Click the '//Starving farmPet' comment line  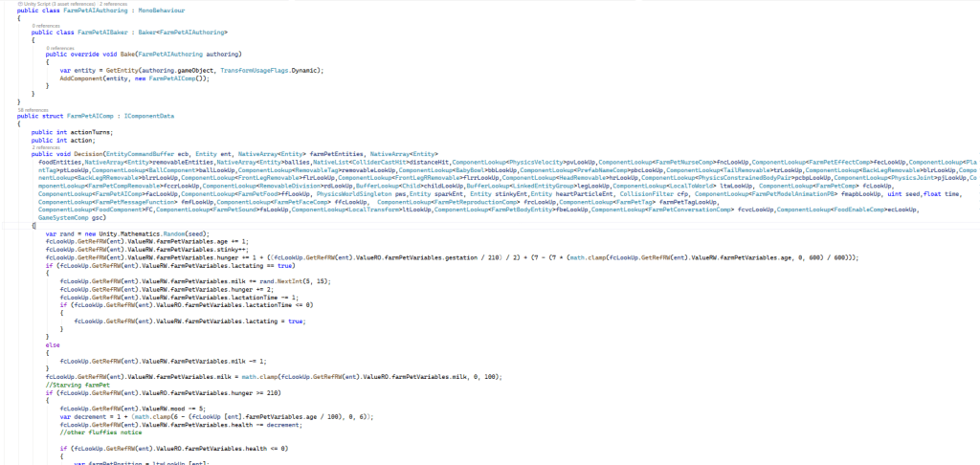pyautogui.click(x=78, y=385)
